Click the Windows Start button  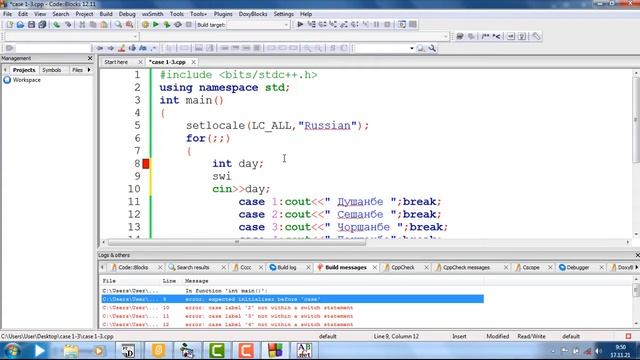(x=12, y=351)
